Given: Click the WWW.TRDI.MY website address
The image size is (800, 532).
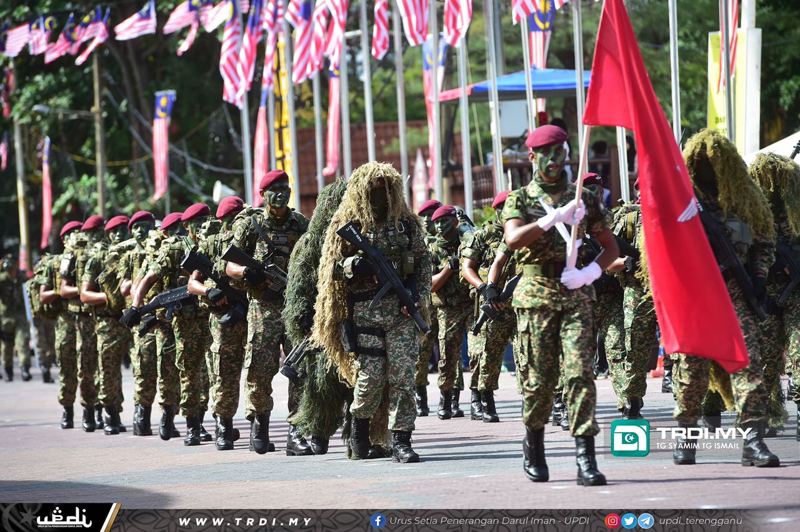Looking at the screenshot, I should [x=245, y=521].
